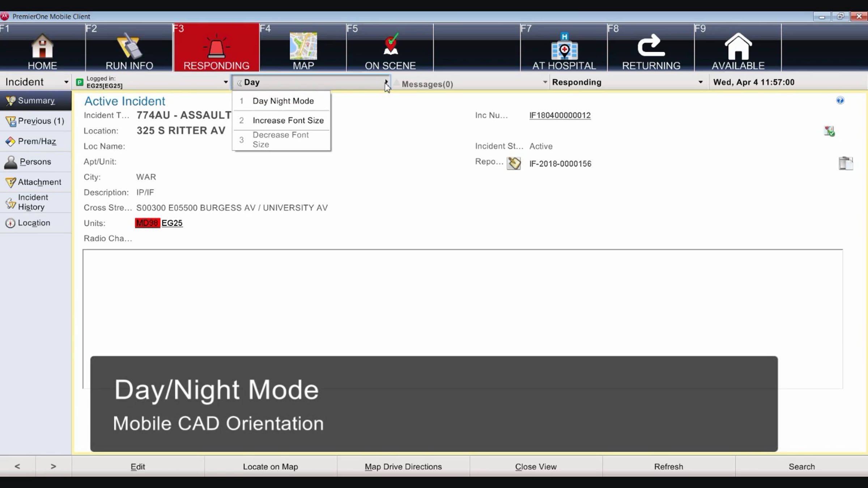Mark unit AVAILABLE with house icon
This screenshot has height=488, width=868.
(x=738, y=46)
